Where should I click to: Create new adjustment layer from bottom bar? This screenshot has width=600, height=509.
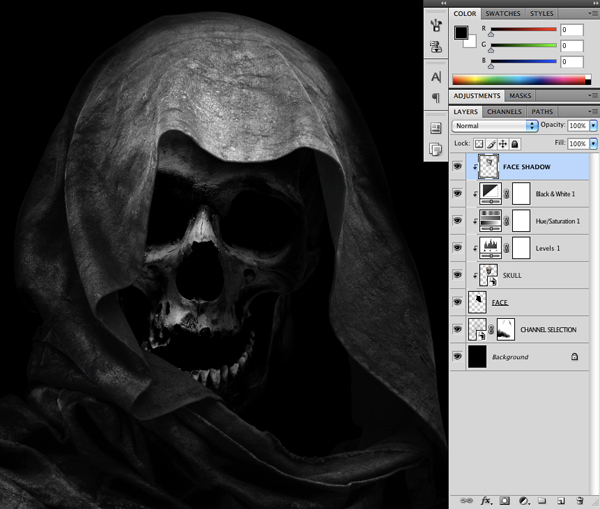coord(523,499)
